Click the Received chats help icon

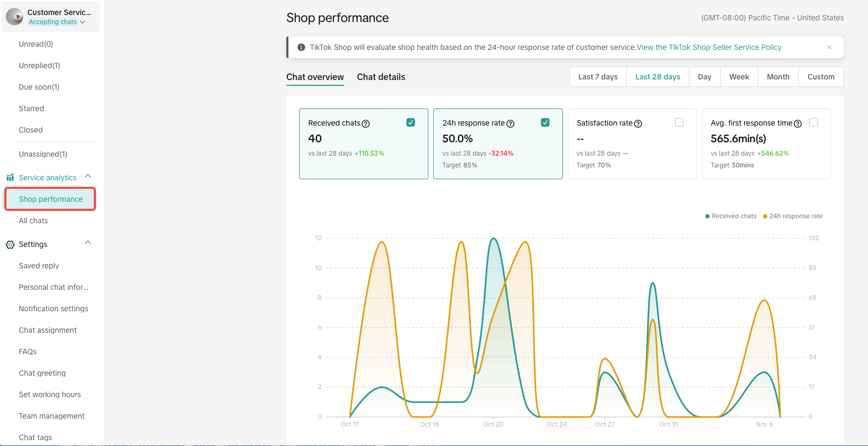(366, 123)
